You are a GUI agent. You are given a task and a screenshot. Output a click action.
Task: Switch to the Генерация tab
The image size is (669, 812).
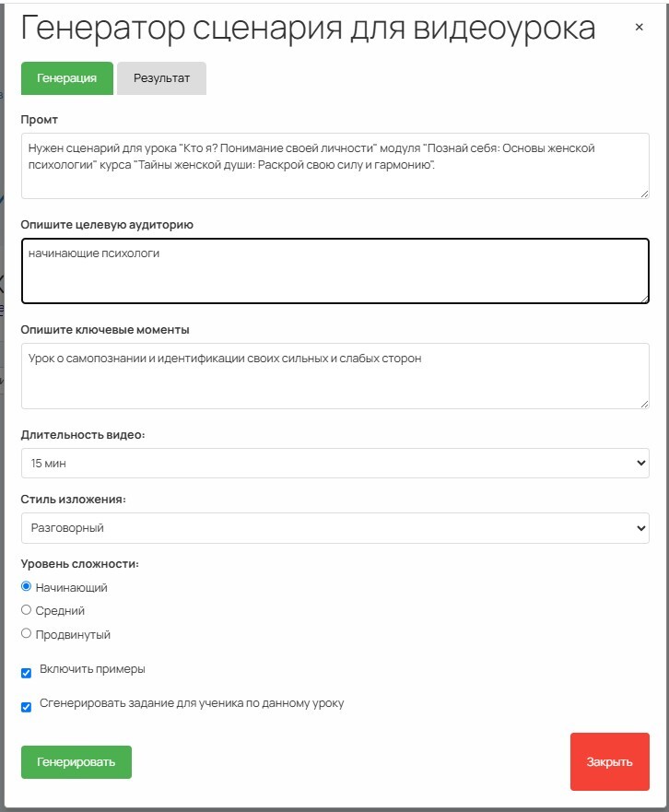click(x=67, y=78)
